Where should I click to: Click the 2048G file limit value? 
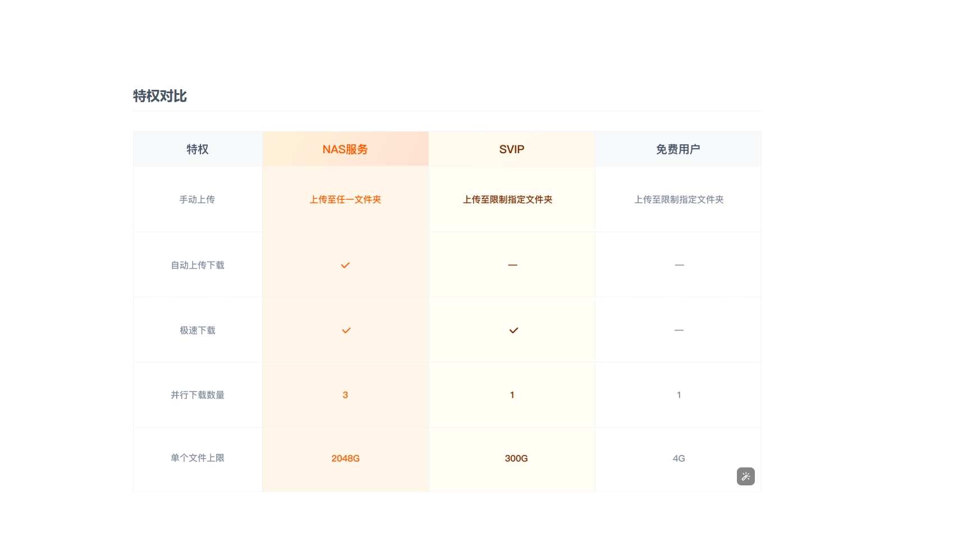click(x=346, y=458)
